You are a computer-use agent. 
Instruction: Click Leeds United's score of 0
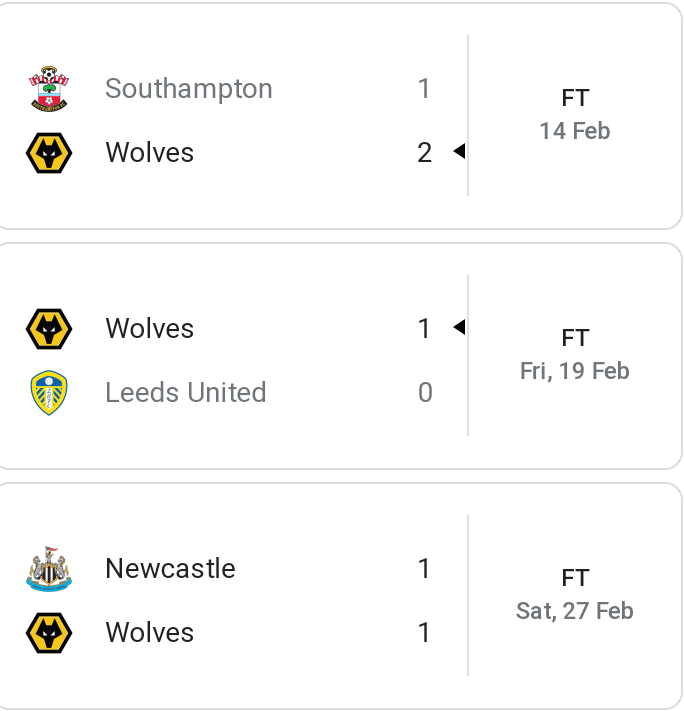[x=425, y=392]
